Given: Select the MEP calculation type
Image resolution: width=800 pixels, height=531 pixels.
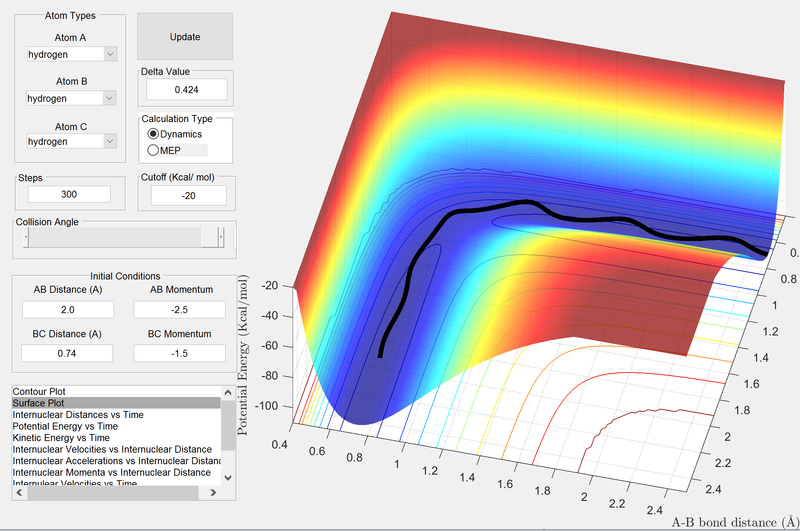Looking at the screenshot, I should tap(154, 150).
